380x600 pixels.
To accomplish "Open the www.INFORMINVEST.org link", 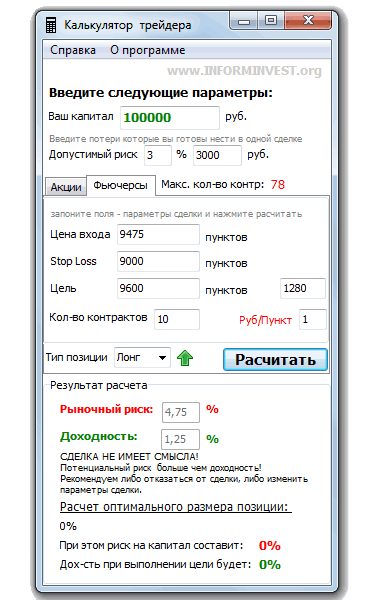I will click(244, 71).
